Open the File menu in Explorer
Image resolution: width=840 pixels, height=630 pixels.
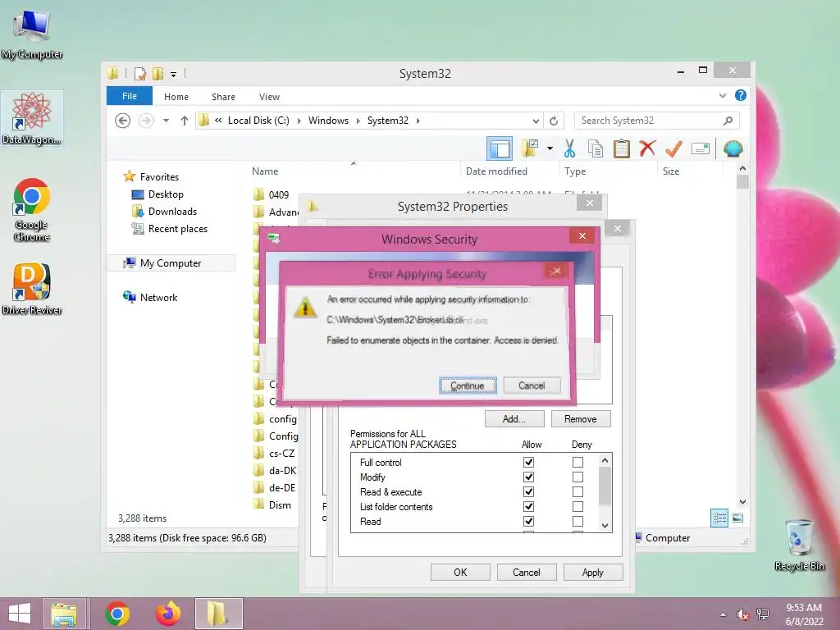point(130,96)
